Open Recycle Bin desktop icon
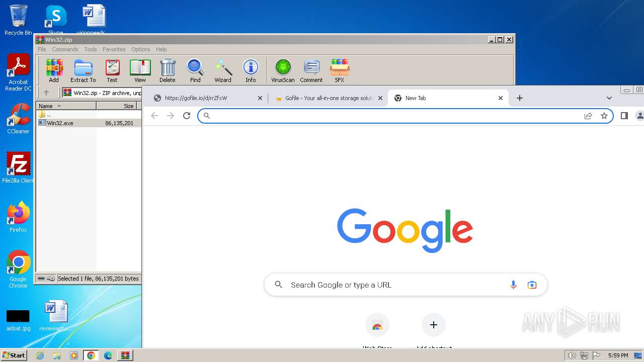644x362 pixels. (18, 20)
